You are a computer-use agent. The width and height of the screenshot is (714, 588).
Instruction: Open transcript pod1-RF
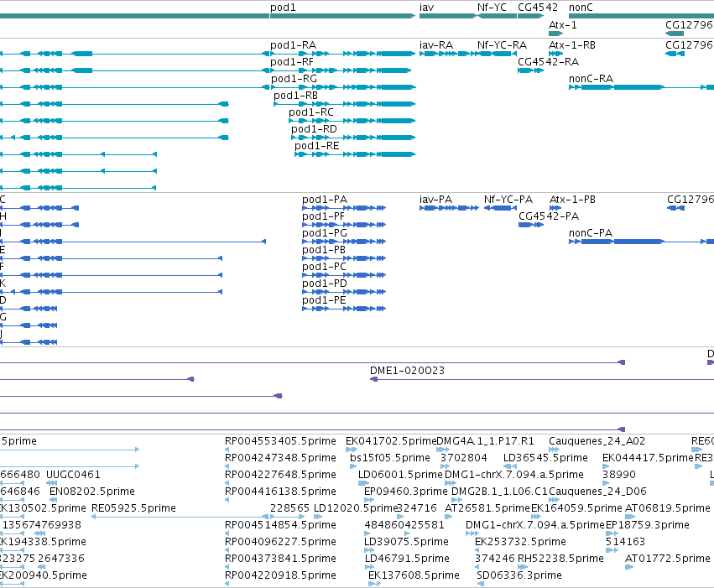click(292, 62)
